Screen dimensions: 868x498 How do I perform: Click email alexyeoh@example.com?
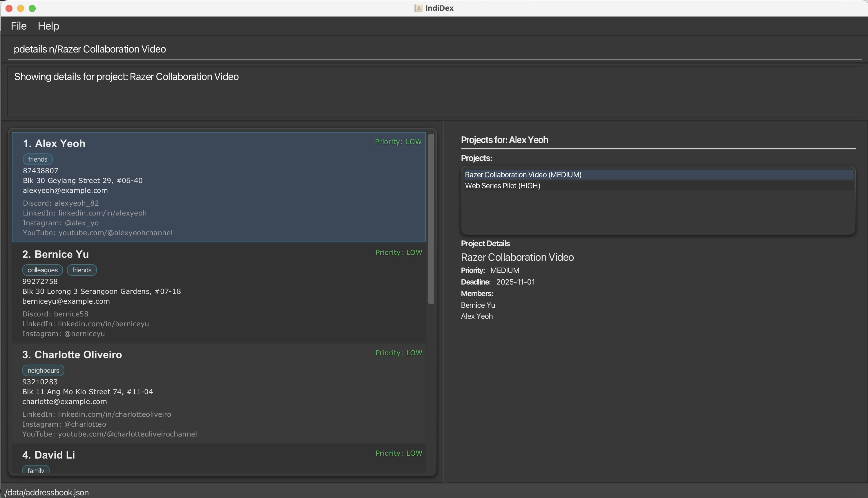[65, 191]
